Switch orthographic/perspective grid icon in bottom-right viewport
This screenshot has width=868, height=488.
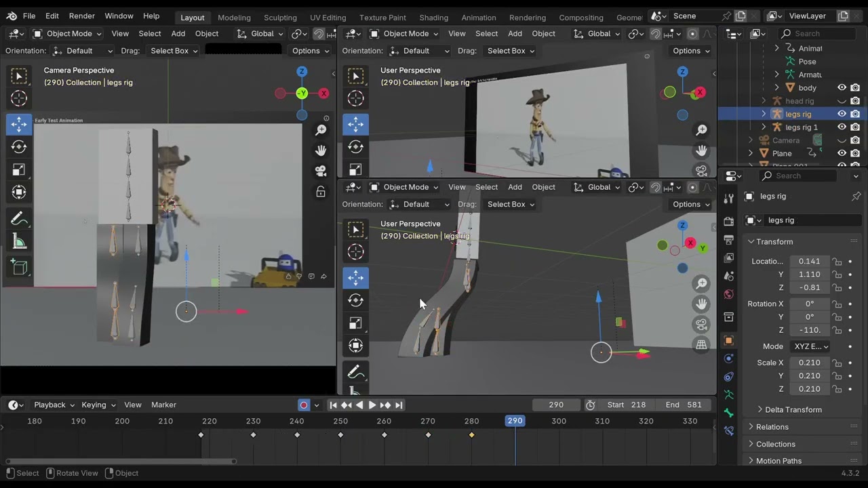[702, 345]
